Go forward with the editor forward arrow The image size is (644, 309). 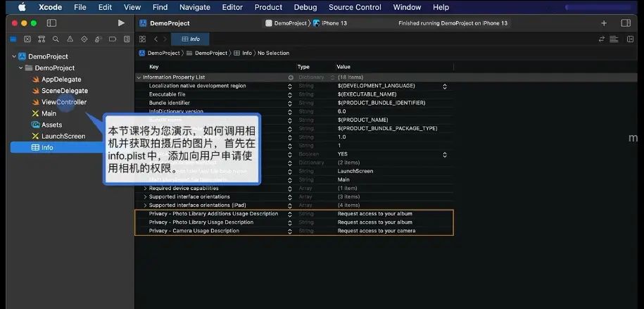pyautogui.click(x=165, y=39)
